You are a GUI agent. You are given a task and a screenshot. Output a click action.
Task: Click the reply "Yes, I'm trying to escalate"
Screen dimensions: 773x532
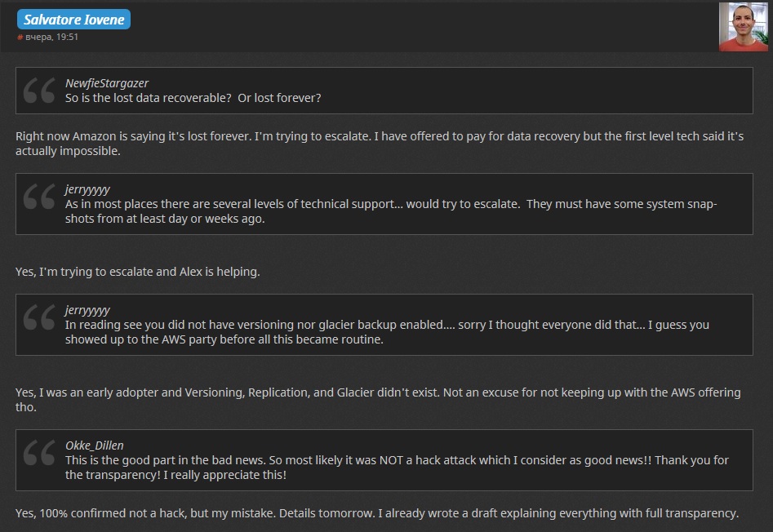click(x=138, y=272)
